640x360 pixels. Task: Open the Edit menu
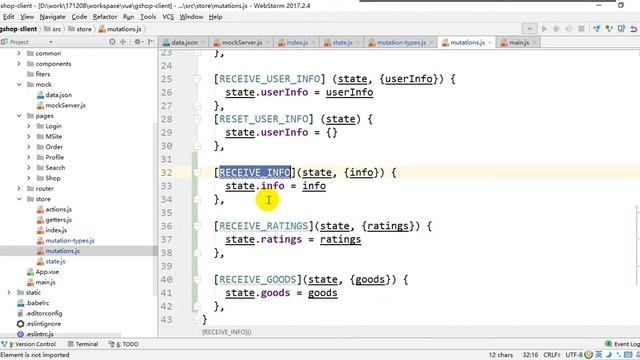click(9, 17)
